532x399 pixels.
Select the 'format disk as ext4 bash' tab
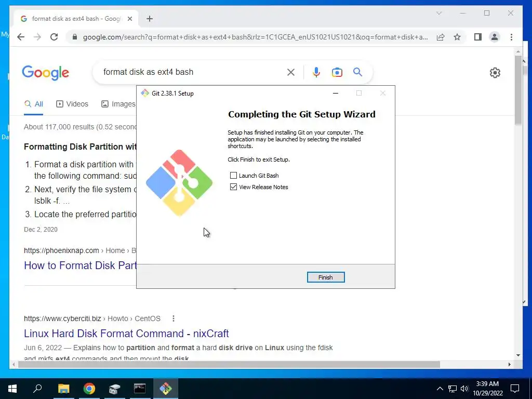(x=76, y=19)
